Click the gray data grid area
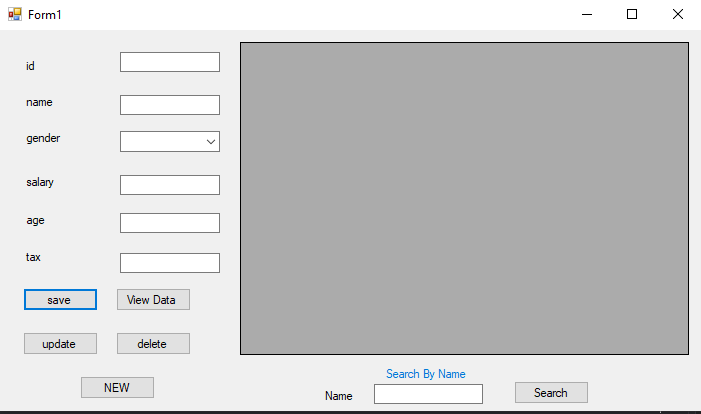Viewport: 701px width, 414px height. tap(465, 199)
